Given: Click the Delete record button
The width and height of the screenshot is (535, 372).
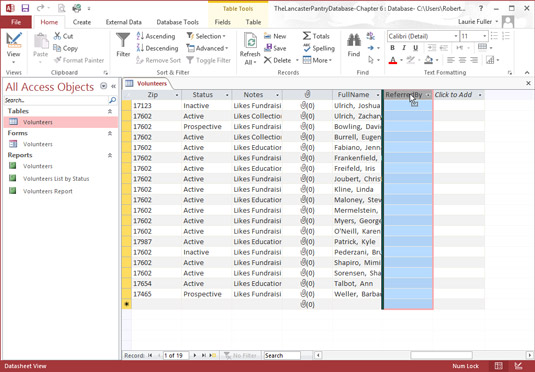Looking at the screenshot, I should [x=277, y=60].
